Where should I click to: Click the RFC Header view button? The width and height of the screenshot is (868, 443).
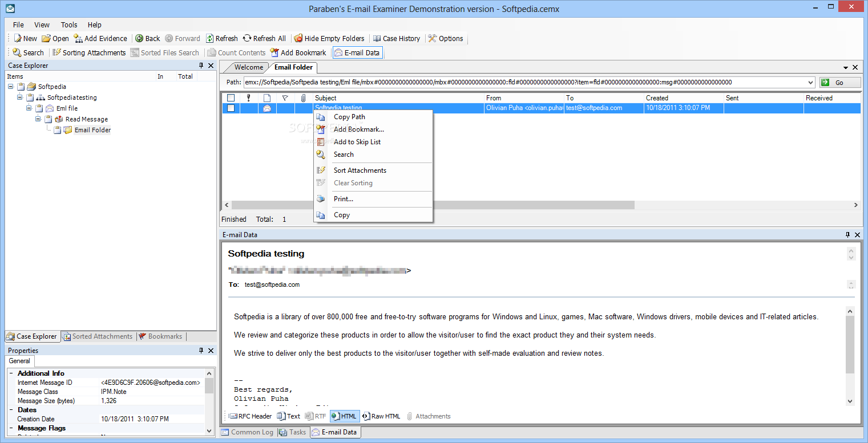[251, 416]
